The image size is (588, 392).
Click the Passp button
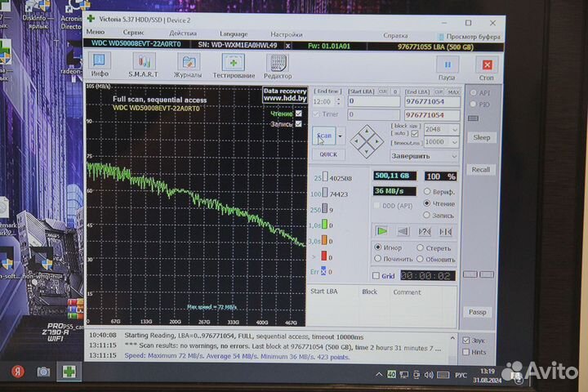(478, 312)
